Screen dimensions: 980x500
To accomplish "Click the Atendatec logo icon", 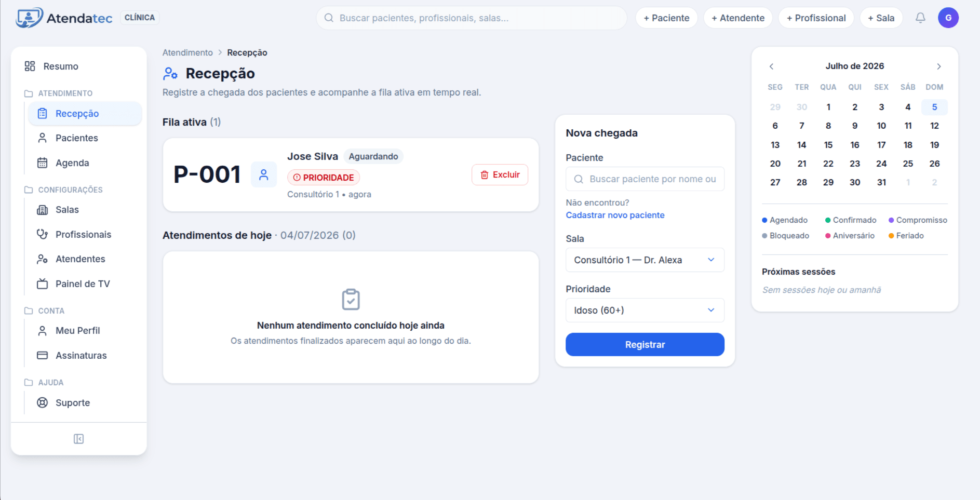I will coord(29,18).
